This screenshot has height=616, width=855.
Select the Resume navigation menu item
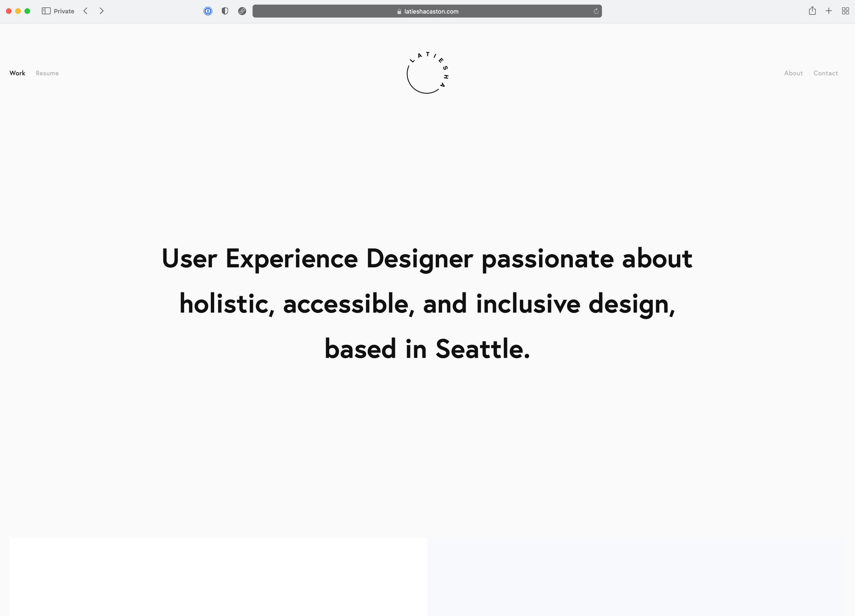tap(47, 73)
